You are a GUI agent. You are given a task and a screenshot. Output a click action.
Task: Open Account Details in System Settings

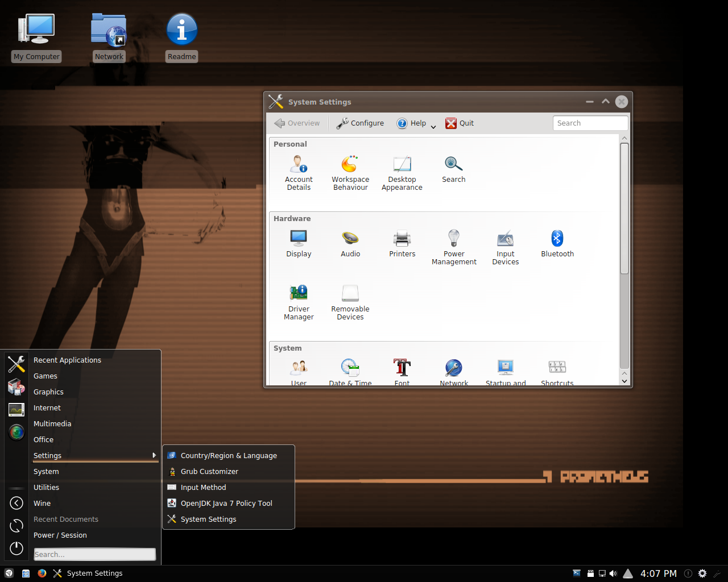pos(299,173)
